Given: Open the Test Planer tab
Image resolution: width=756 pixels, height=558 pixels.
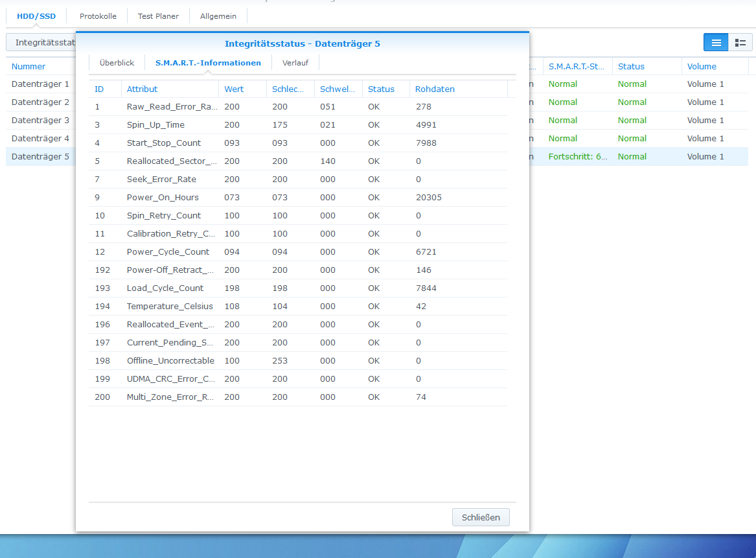Looking at the screenshot, I should [x=158, y=16].
